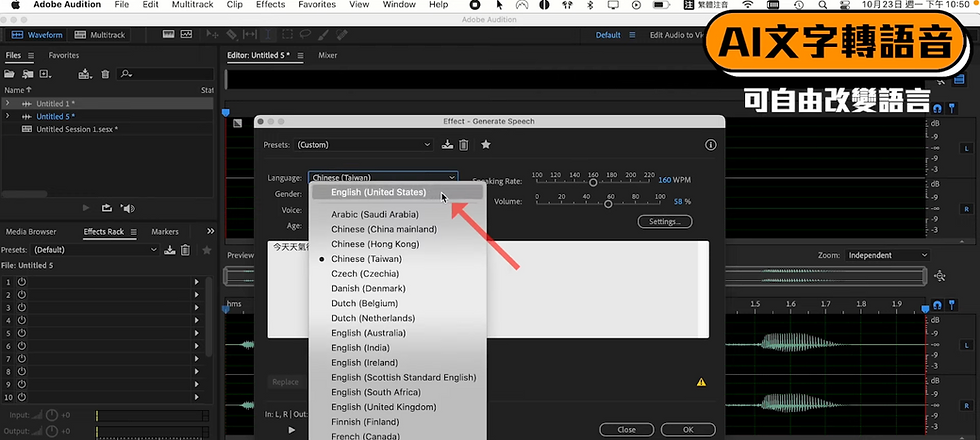This screenshot has width=980, height=440.
Task: Open the Editor panel menu icon
Action: pos(301,55)
